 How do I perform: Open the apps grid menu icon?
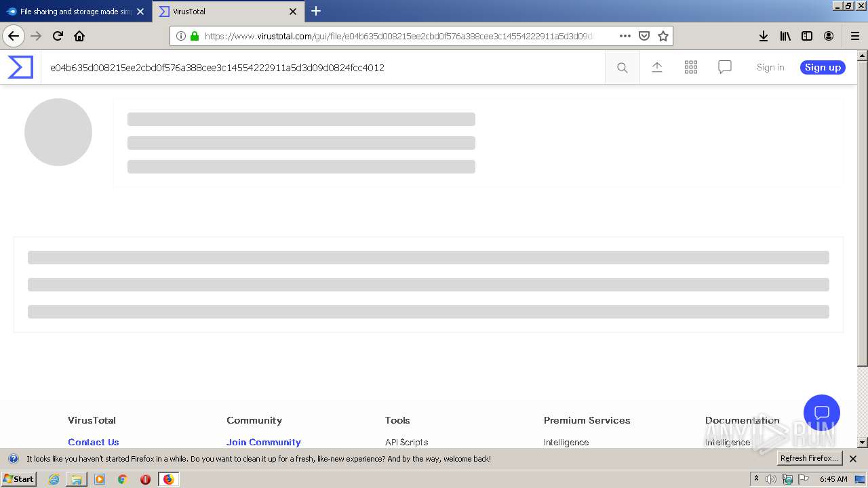pyautogui.click(x=691, y=67)
